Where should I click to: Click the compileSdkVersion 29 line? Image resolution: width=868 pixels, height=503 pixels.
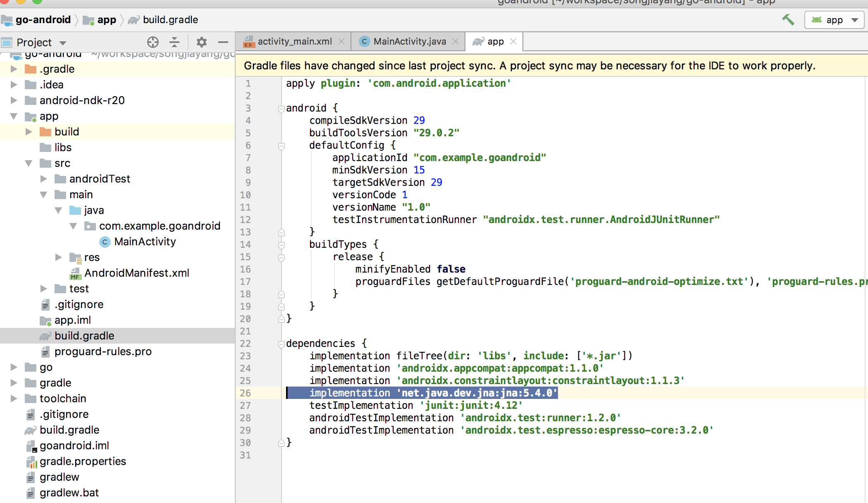(367, 120)
